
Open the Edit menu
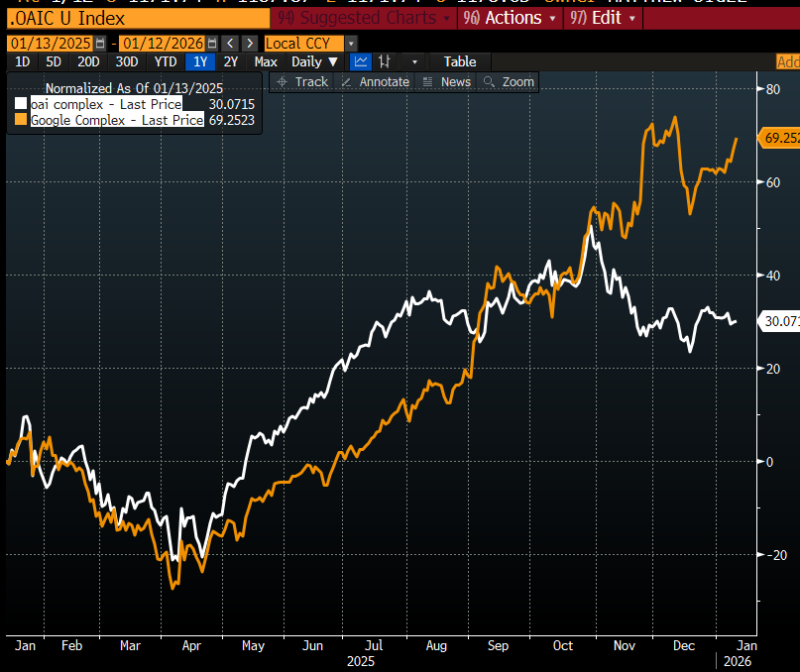pos(603,18)
